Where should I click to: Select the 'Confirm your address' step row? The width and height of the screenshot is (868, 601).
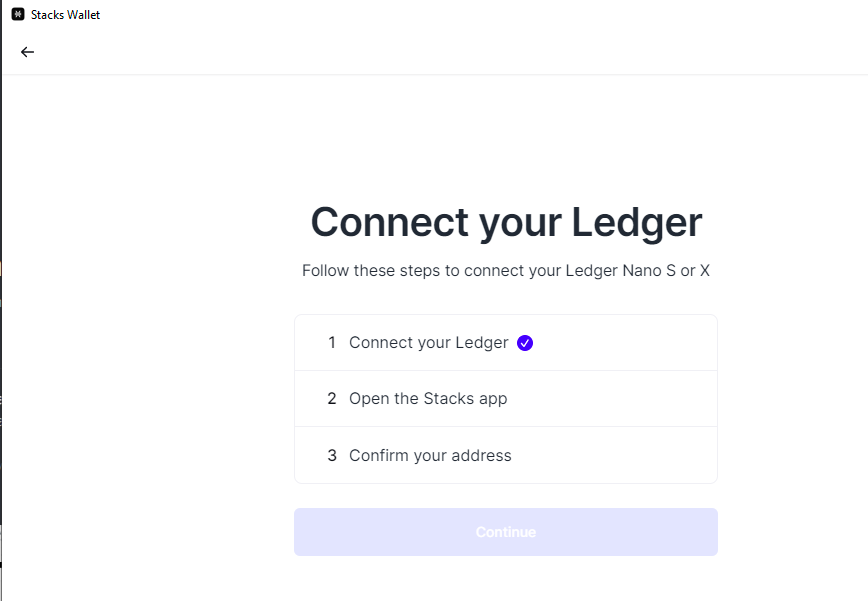pyautogui.click(x=505, y=455)
